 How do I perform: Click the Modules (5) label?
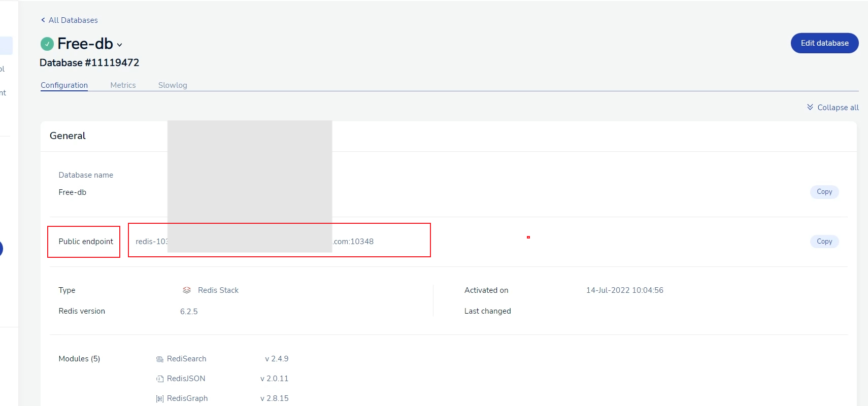(x=79, y=359)
